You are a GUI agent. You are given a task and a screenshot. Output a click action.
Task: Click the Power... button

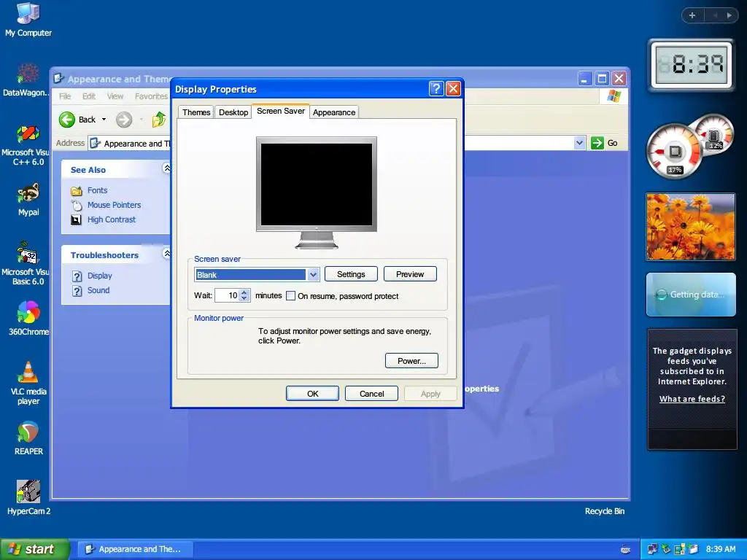(x=411, y=361)
